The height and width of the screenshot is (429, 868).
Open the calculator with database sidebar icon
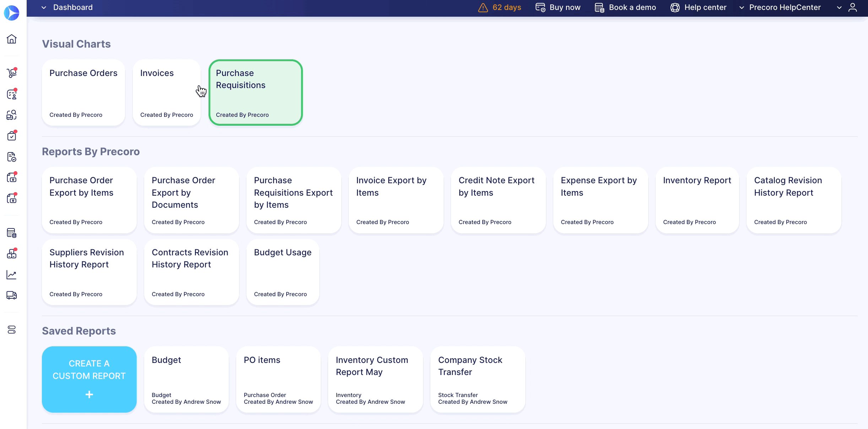tap(12, 233)
